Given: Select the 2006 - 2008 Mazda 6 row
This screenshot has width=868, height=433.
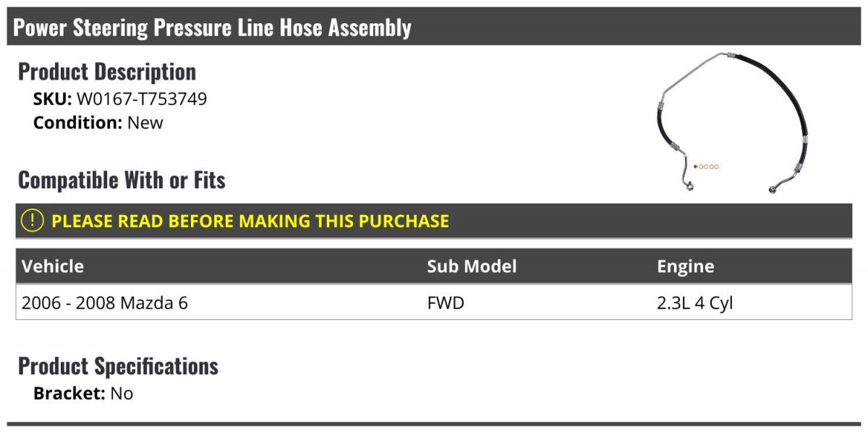Looking at the screenshot, I should (x=434, y=302).
